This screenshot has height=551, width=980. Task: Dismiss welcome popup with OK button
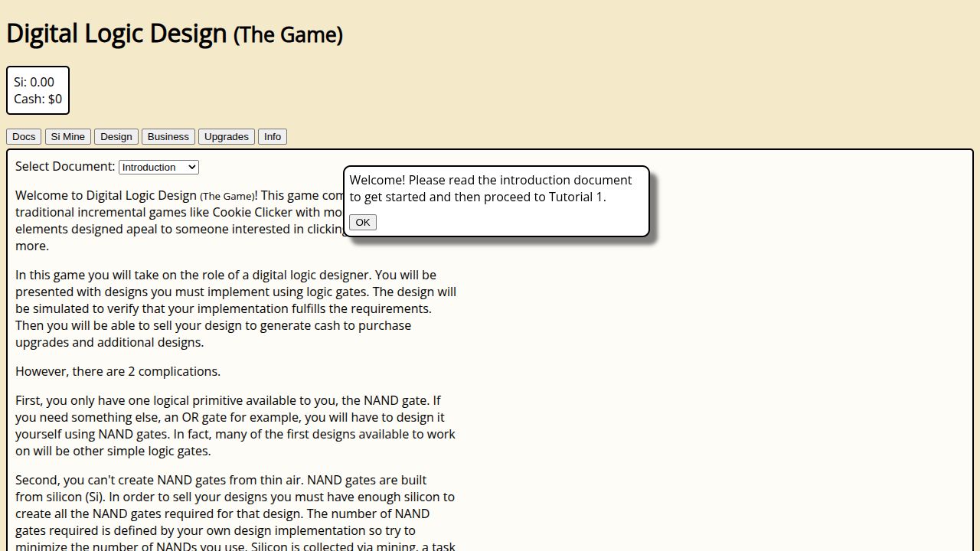[x=363, y=222]
